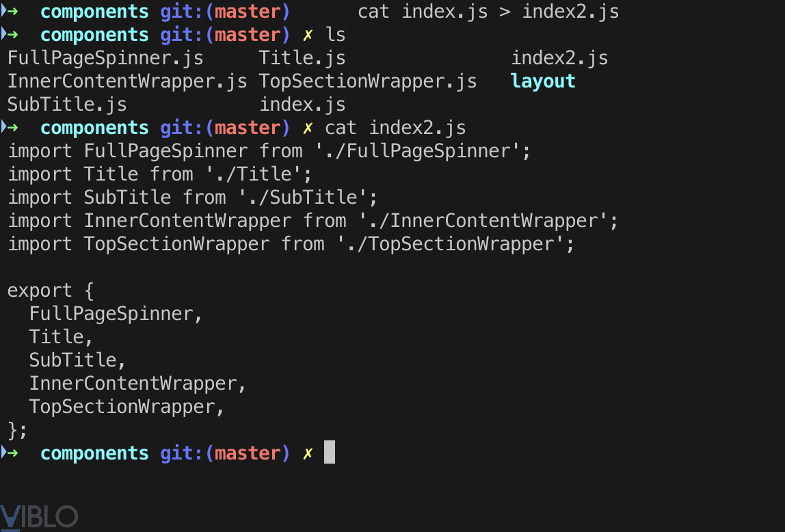The image size is (785, 532).
Task: Click index2.js in the ls listing
Action: click(559, 58)
